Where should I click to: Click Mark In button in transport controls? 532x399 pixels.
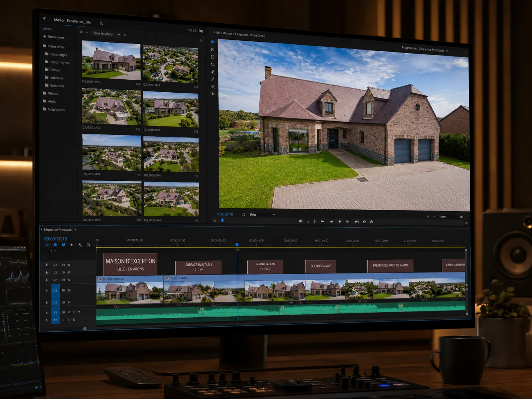pyautogui.click(x=308, y=221)
